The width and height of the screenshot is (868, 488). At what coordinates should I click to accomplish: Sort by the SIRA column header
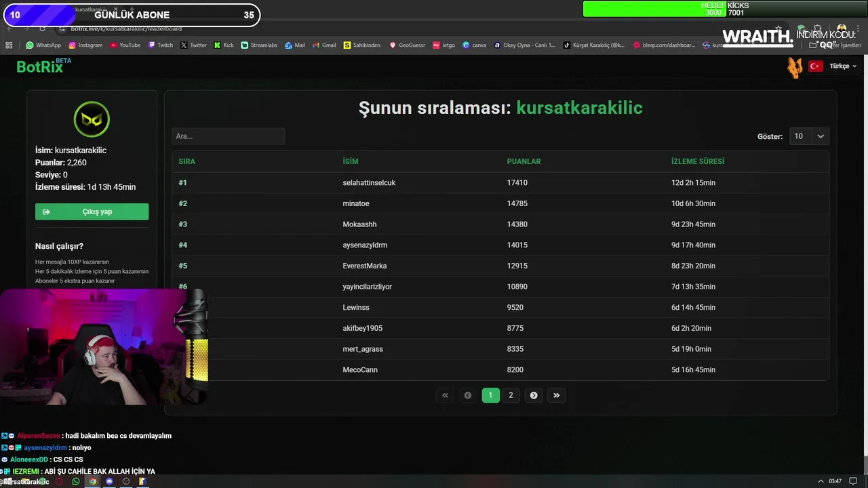click(186, 161)
